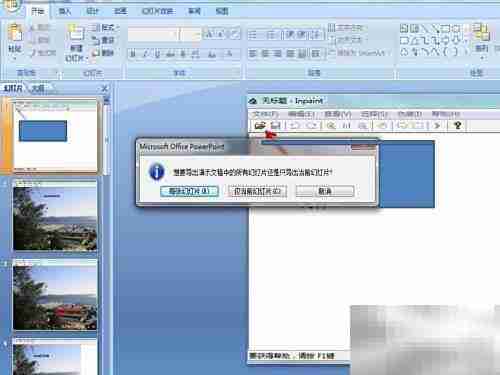Click the Help question mark icon in Inpaint

click(458, 125)
